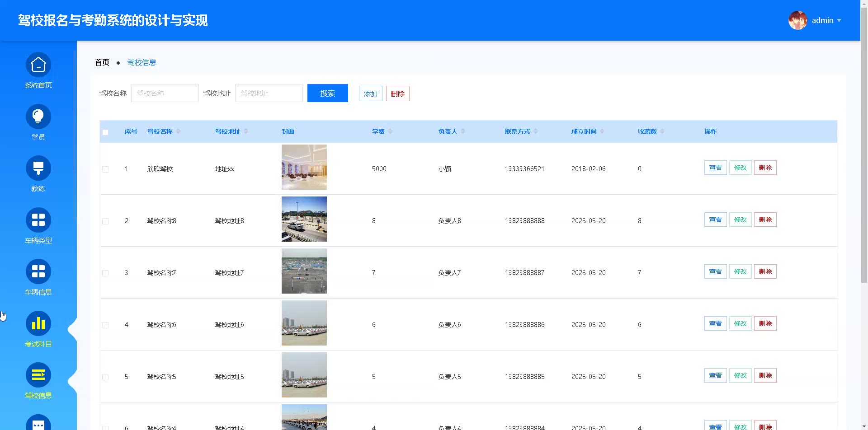This screenshot has height=430, width=868.
Task: Click the 考试科目 bar chart icon
Action: point(38,324)
